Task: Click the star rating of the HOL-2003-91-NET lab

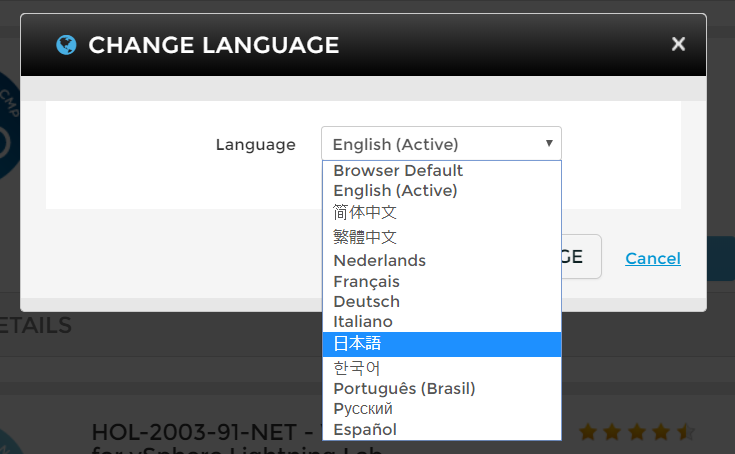Action: coord(637,432)
